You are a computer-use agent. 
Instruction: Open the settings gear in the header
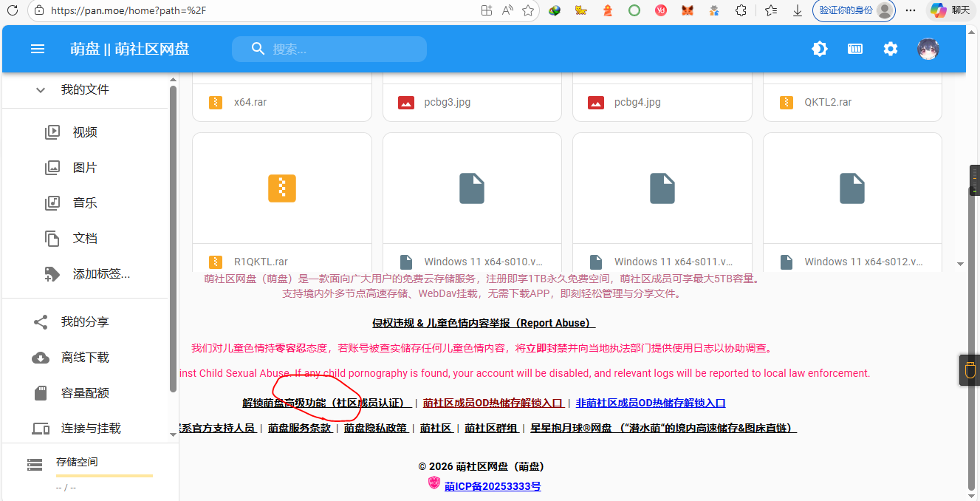891,49
